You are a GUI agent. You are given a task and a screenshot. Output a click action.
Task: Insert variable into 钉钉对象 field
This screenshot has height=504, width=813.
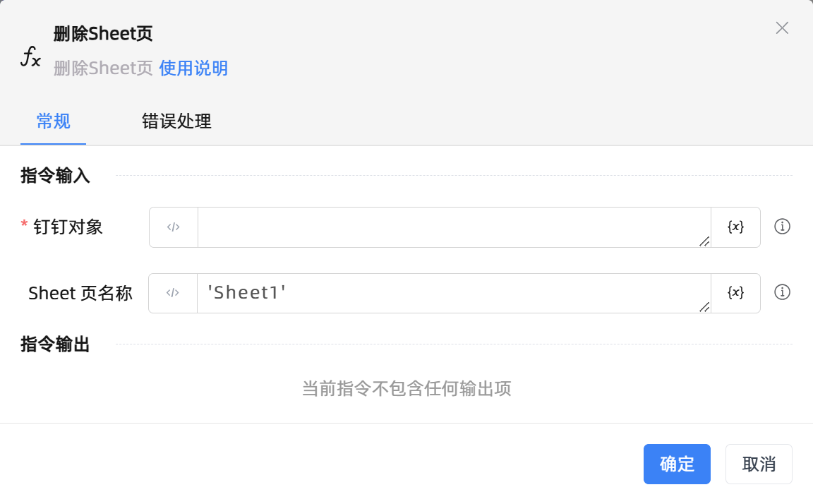pyautogui.click(x=735, y=227)
